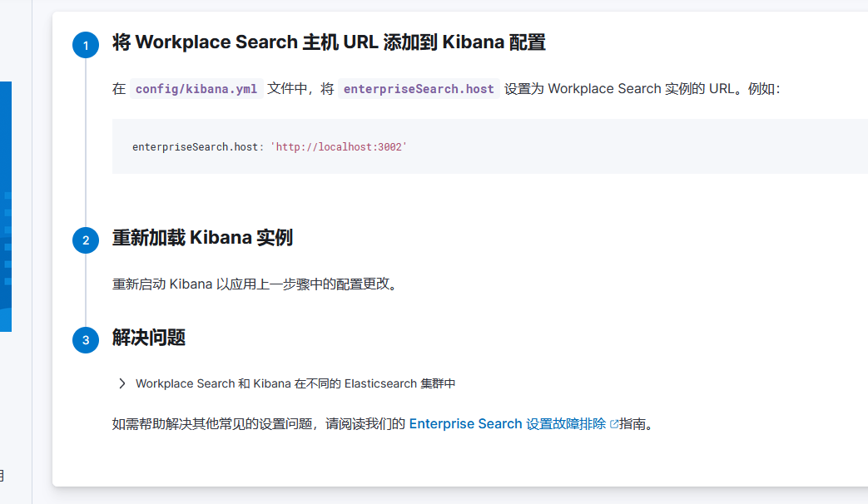Click the text 重新启动 Kibana 以应用上一步骤中的配置更改。
868x504 pixels.
(x=256, y=284)
